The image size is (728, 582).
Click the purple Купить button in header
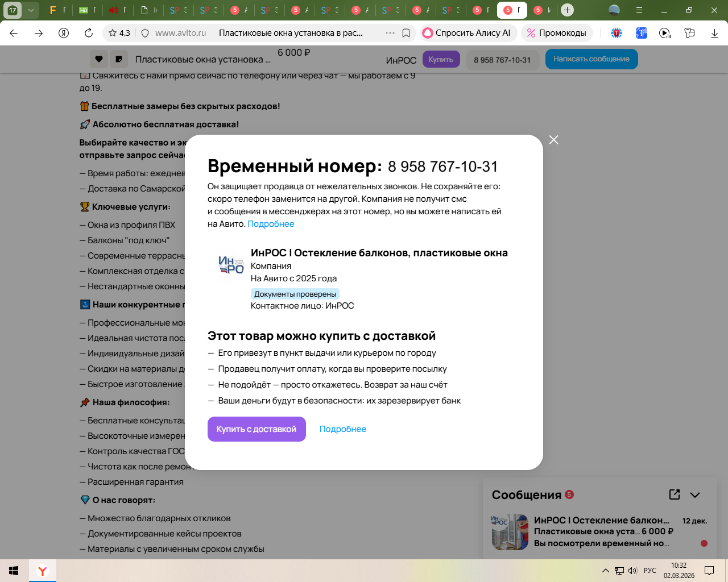coord(441,59)
